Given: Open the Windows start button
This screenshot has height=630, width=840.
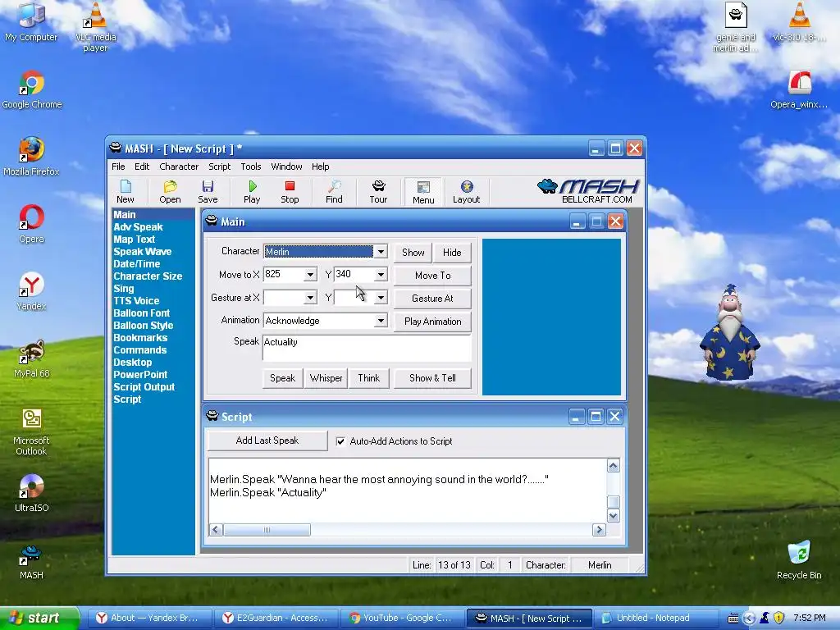Looking at the screenshot, I should click(39, 619).
